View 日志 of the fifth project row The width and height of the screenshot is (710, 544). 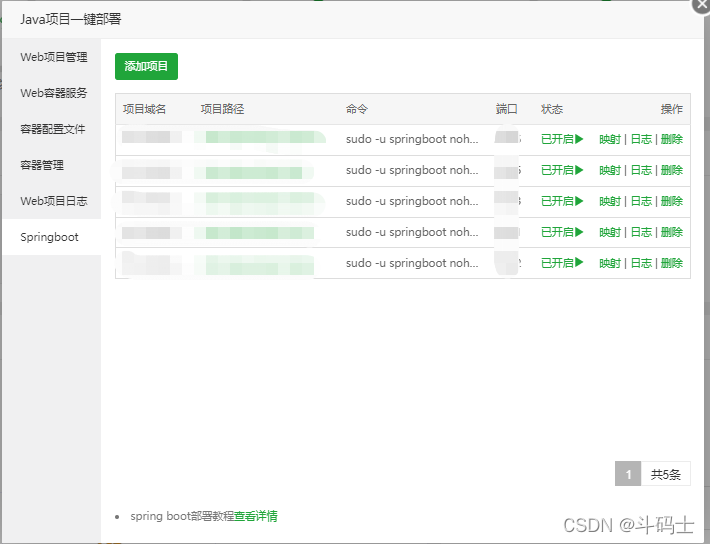pos(641,263)
